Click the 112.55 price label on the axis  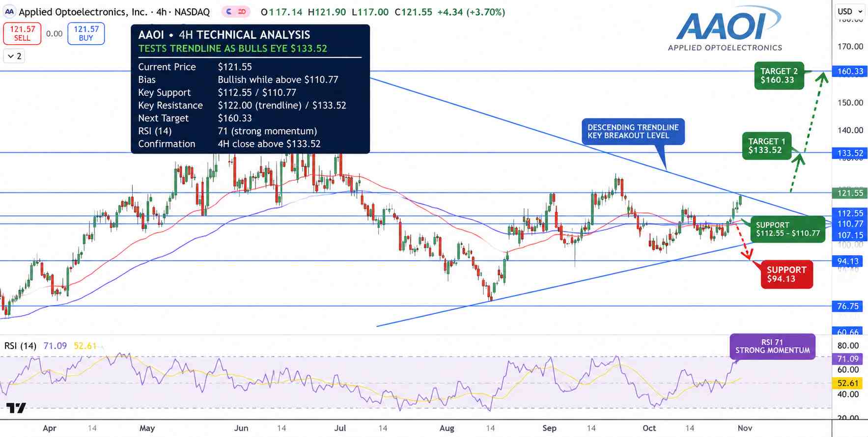tap(850, 213)
